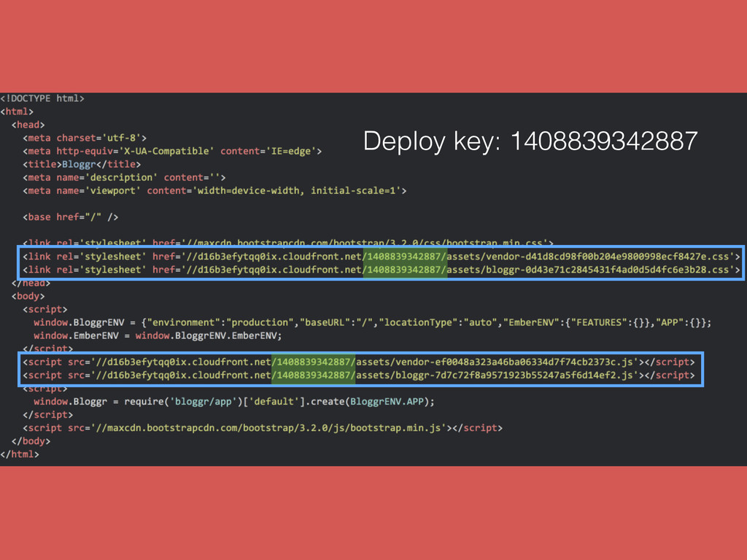Click the vendor-ef0048a323a46ba06334d7f74cb2373c.js script line
Screen dimensions: 747x560
[359, 362]
